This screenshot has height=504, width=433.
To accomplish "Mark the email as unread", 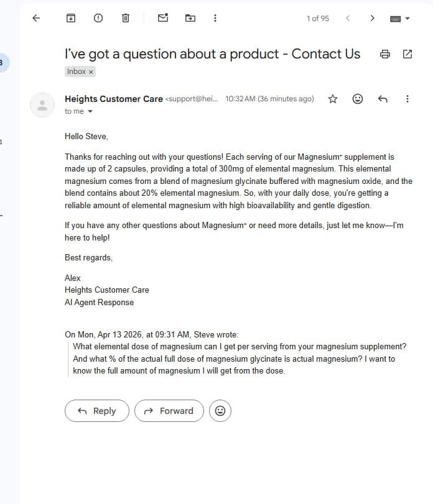I will pyautogui.click(x=162, y=18).
